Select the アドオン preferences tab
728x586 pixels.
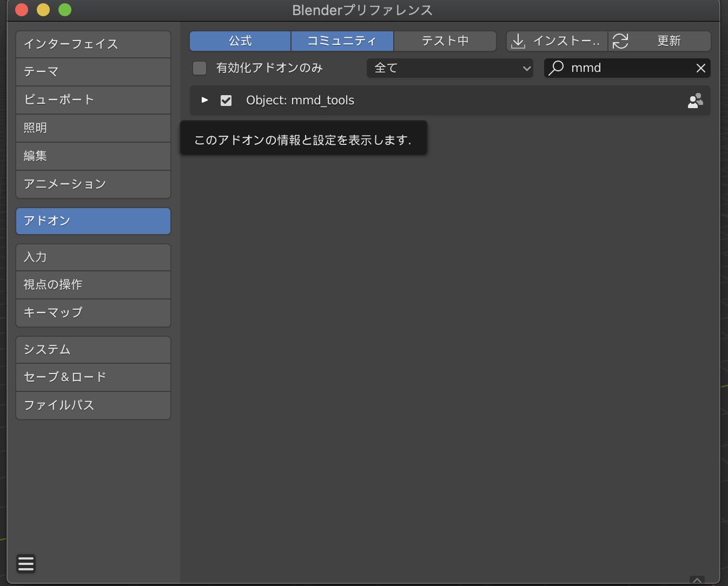94,221
